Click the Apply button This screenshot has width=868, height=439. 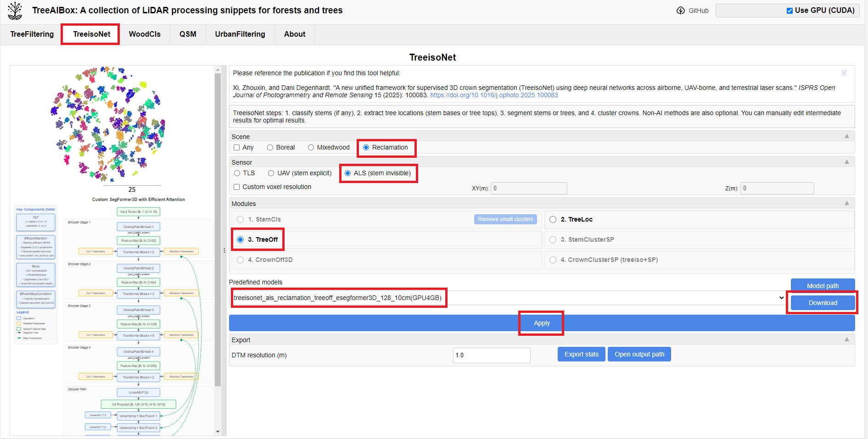pos(542,323)
